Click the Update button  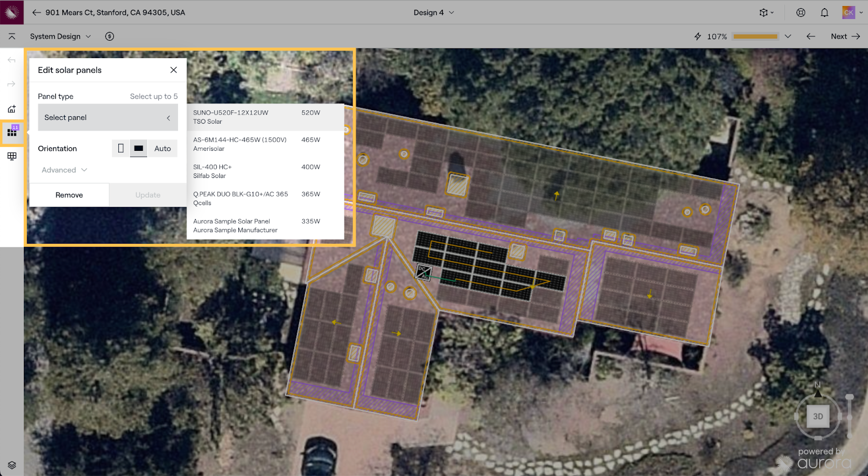(x=148, y=195)
